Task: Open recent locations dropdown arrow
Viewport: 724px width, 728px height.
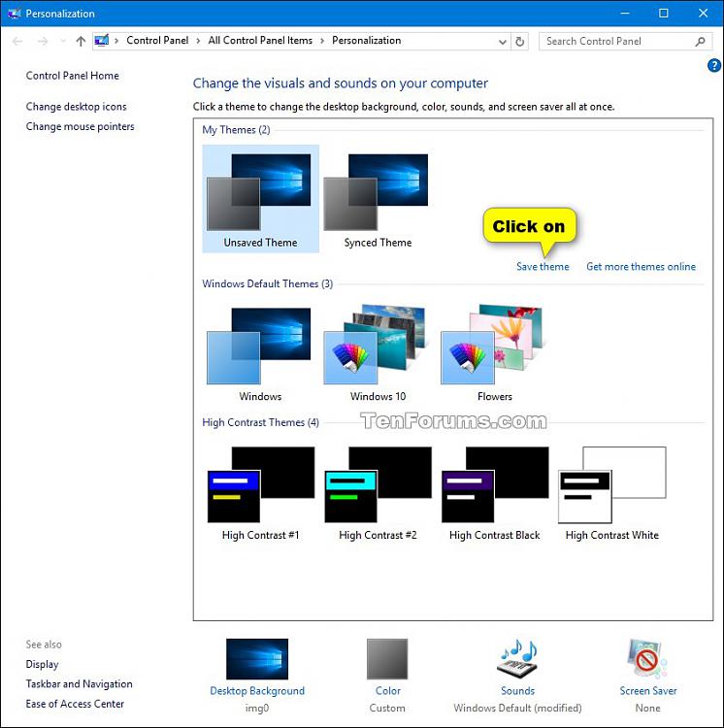Action: pos(63,42)
